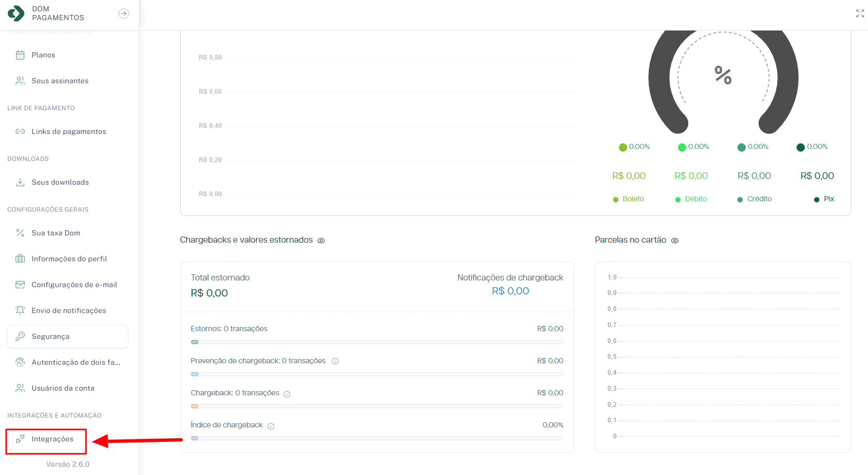Screen dimensions: 868x475
Task: Collapse sidebar with the arrow circle icon
Action: click(124, 13)
